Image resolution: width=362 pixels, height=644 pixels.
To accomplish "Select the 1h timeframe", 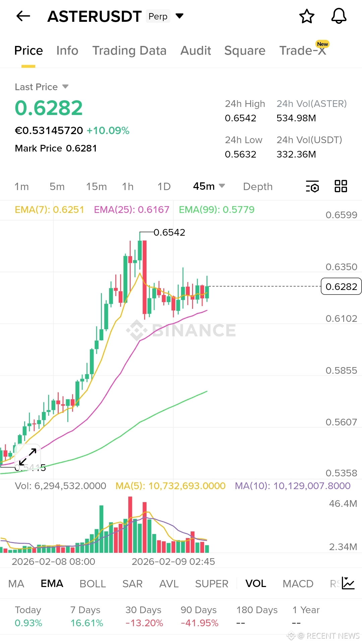I will (x=128, y=186).
